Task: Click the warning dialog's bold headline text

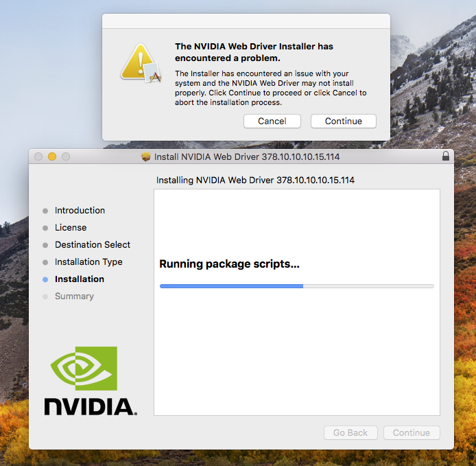Action: pyautogui.click(x=254, y=52)
